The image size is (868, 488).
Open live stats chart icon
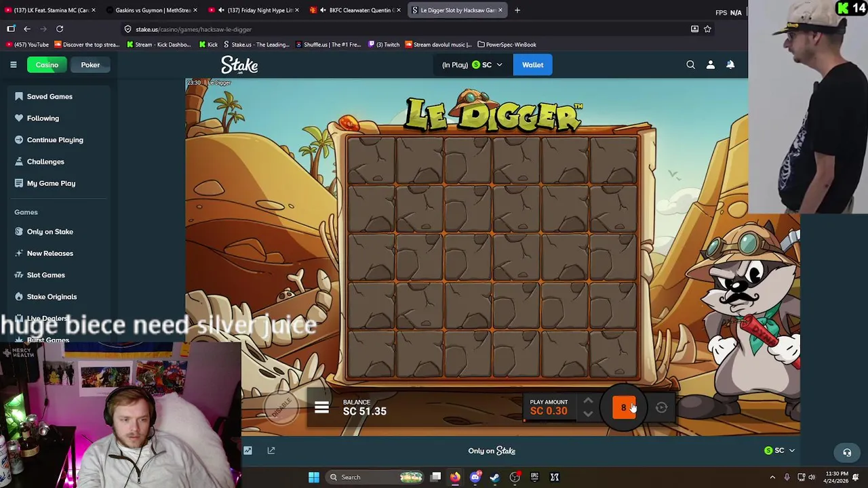click(248, 450)
